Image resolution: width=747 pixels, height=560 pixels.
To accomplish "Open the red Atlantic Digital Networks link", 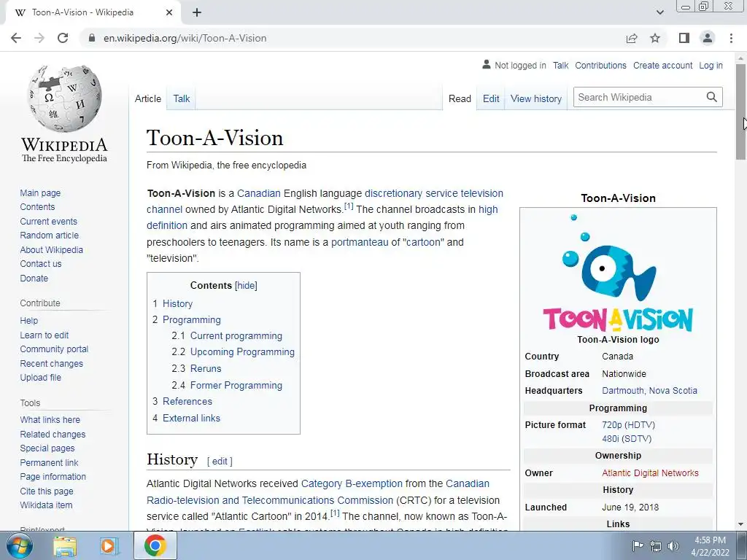I will click(x=650, y=472).
